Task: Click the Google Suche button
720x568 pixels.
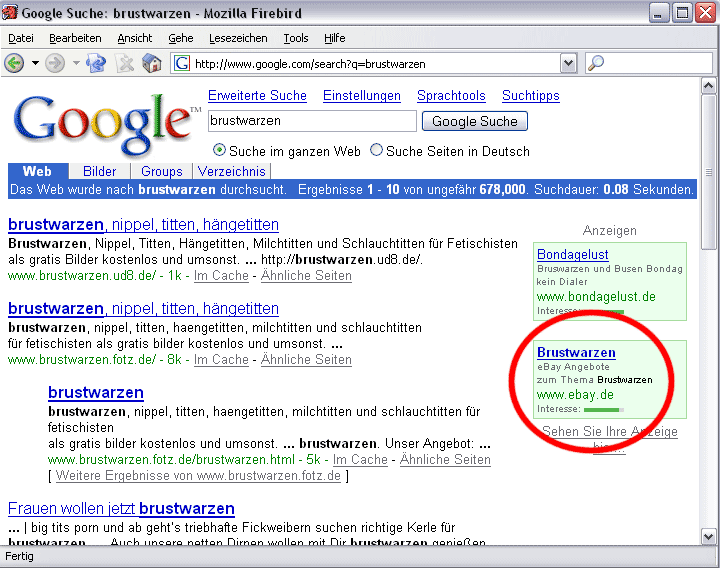Action: click(x=474, y=121)
